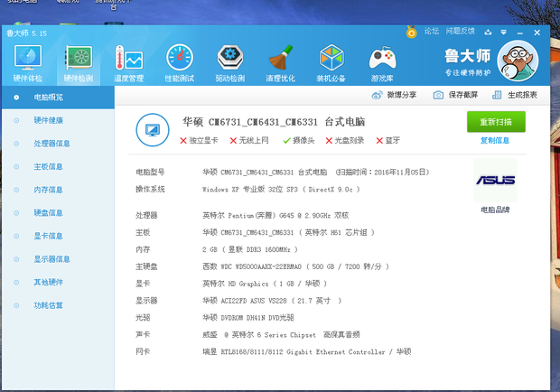Click the 电脑品牌 label under logo
Image resolution: width=560 pixels, height=392 pixels.
click(x=495, y=210)
